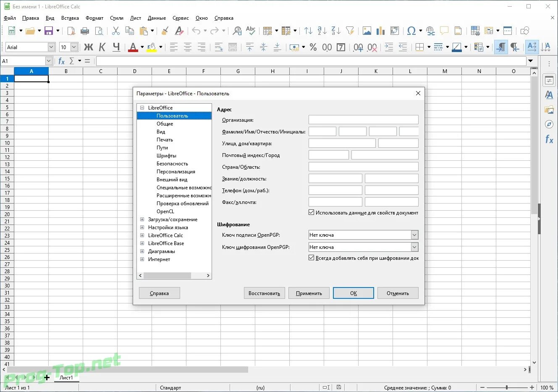This screenshot has width=558, height=392.
Task: Click the Spelling check icon
Action: coord(251,31)
